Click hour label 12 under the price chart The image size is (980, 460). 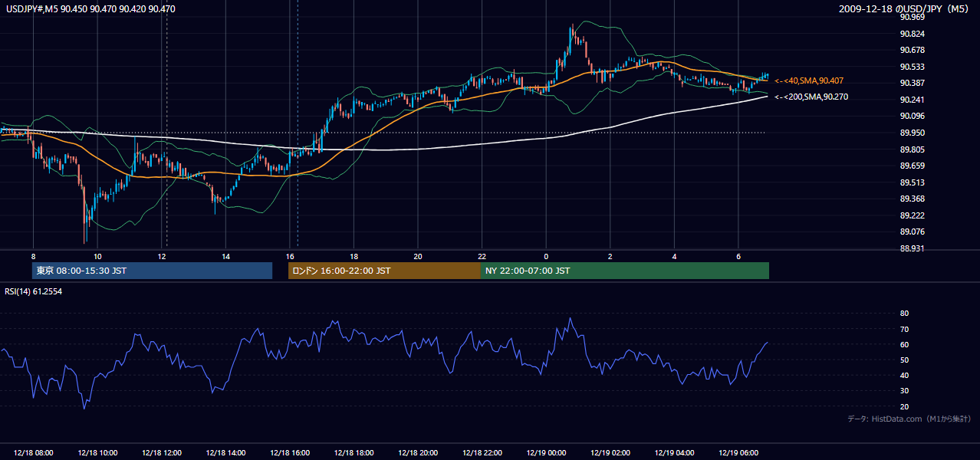point(162,256)
